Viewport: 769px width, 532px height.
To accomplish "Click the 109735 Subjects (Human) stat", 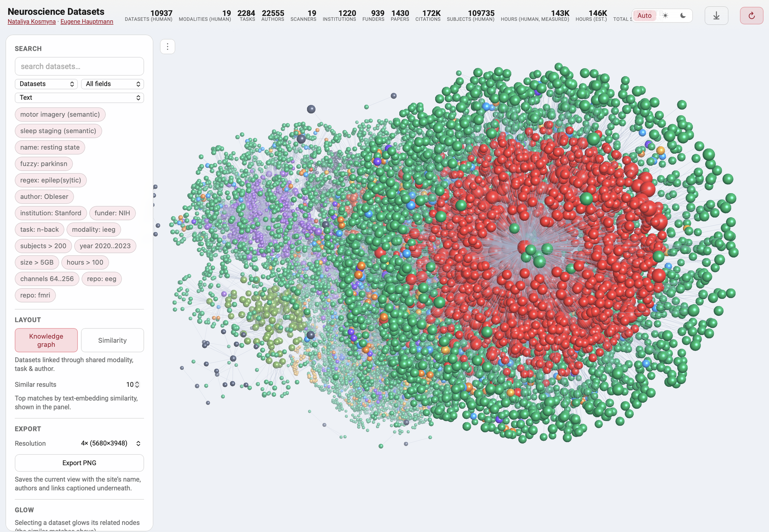I will point(471,16).
